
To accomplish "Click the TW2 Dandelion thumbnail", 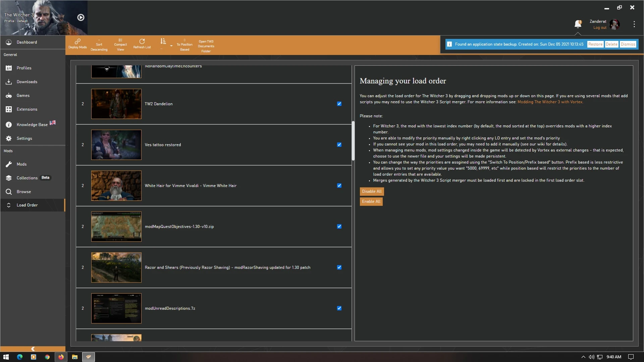I will coord(116,104).
